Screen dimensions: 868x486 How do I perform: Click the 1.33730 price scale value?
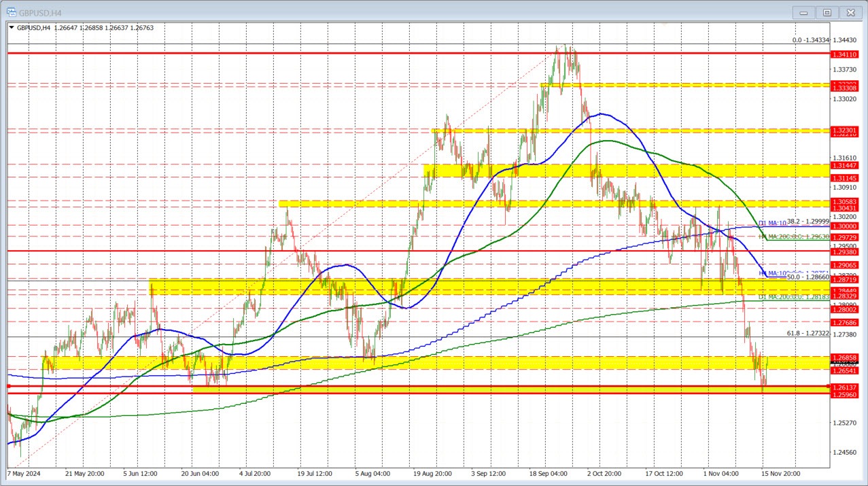(846, 69)
